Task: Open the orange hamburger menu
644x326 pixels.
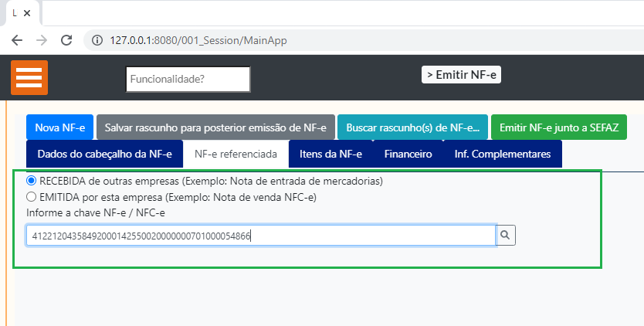Action: 29,78
